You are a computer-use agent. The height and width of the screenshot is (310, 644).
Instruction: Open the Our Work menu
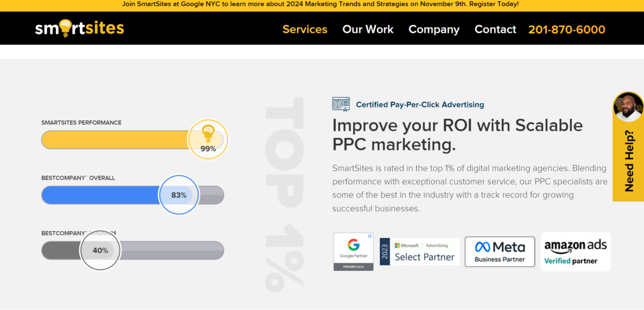[x=368, y=30]
